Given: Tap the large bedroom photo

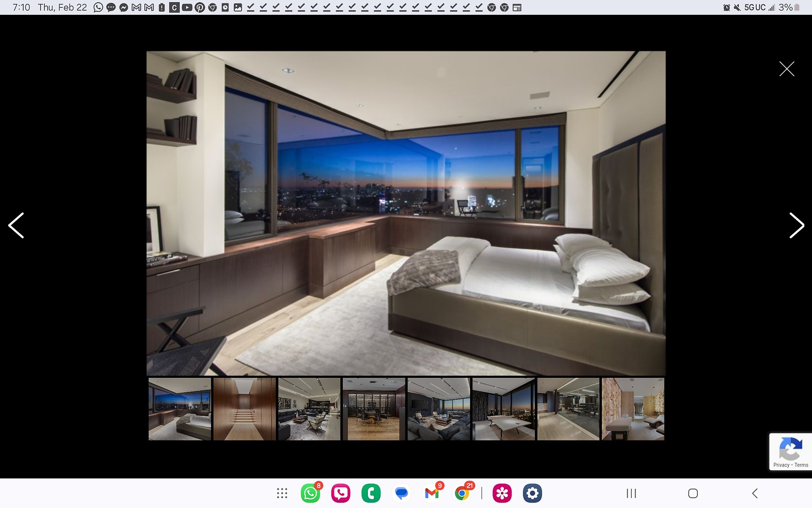Looking at the screenshot, I should pos(406,213).
